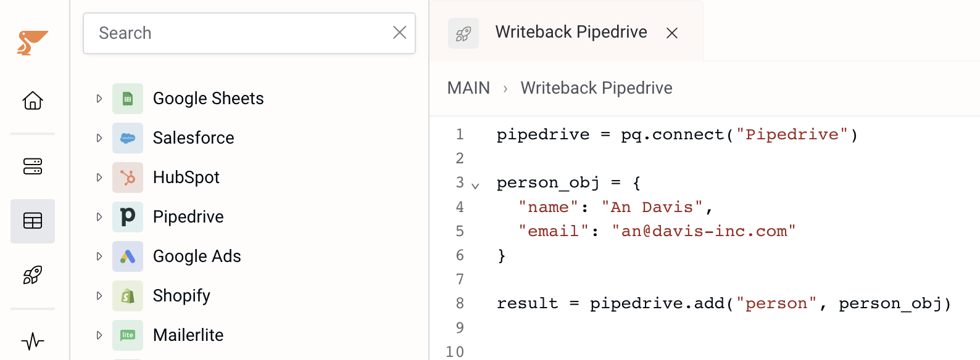The width and height of the screenshot is (980, 360).
Task: Click the Pipedrive P icon
Action: (128, 217)
